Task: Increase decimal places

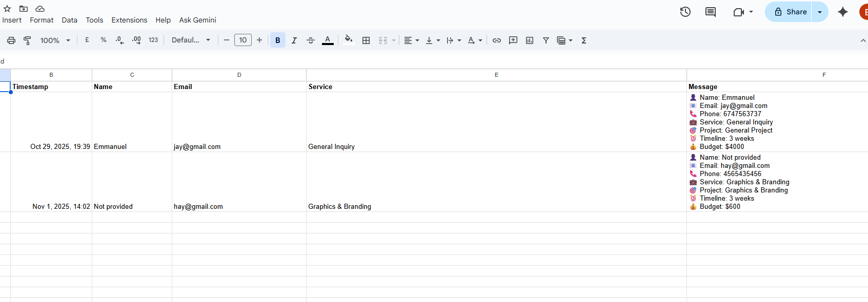Action: 136,40
